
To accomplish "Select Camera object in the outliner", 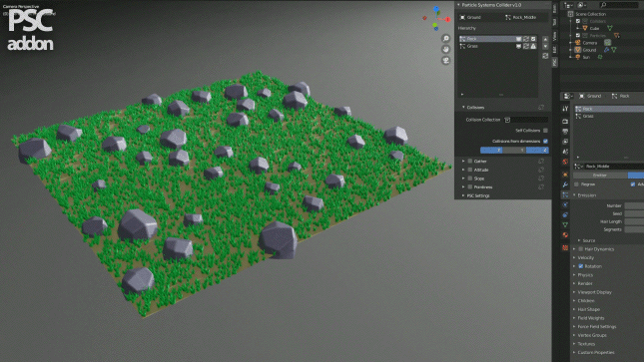I will click(x=589, y=43).
